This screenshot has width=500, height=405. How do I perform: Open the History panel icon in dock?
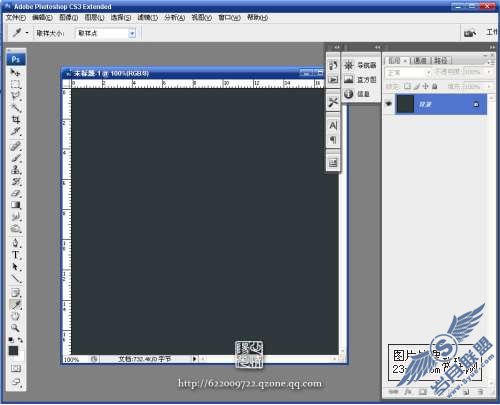(333, 65)
